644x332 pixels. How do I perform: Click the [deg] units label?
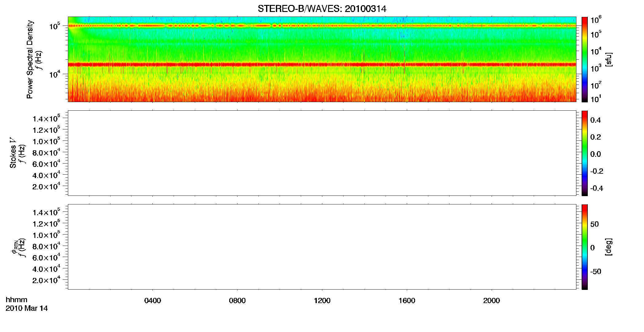click(x=609, y=247)
